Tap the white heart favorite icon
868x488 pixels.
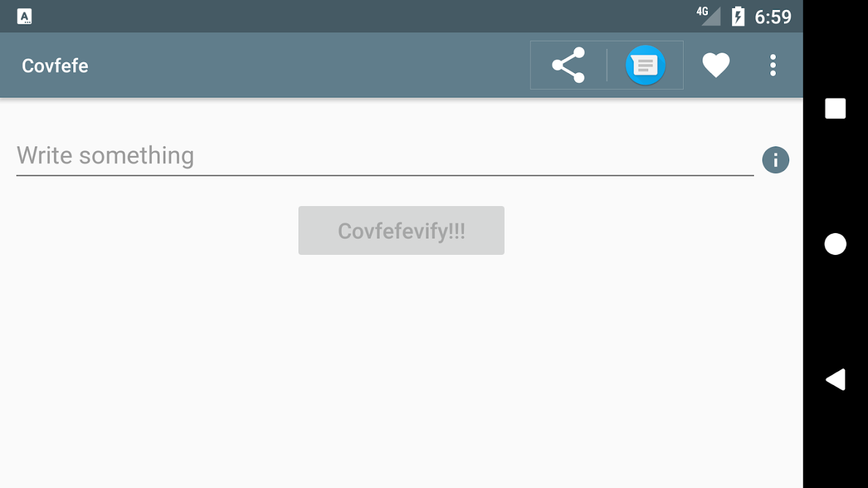pyautogui.click(x=716, y=65)
